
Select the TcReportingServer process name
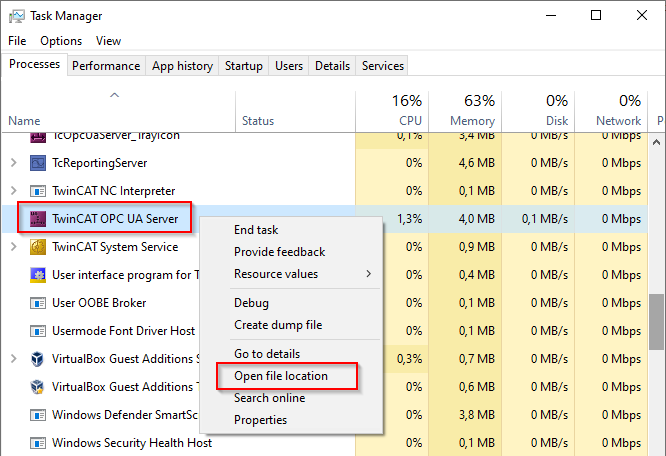pos(99,163)
